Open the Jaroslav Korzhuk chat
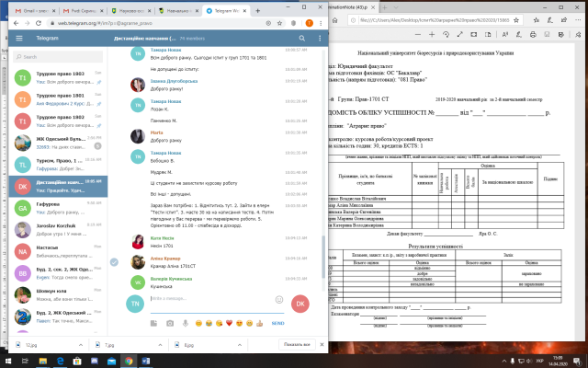This screenshot has width=588, height=368. [58, 230]
